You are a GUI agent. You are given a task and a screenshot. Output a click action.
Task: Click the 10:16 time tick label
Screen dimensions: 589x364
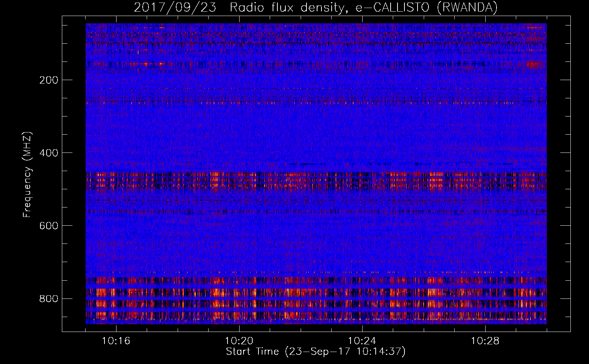tap(116, 341)
